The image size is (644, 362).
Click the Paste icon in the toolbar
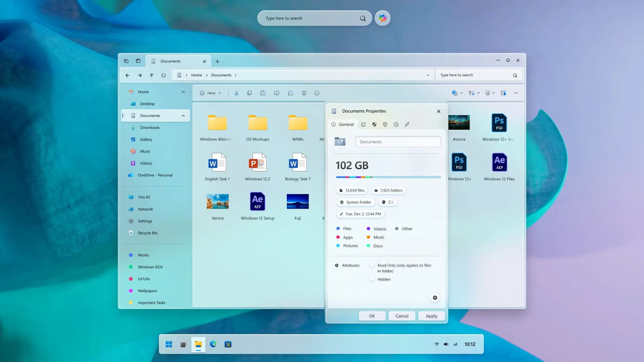point(263,93)
